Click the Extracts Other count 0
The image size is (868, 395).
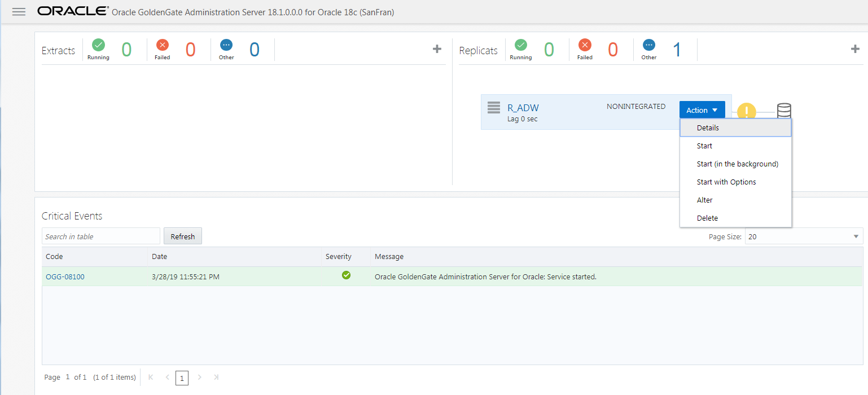[x=255, y=50]
